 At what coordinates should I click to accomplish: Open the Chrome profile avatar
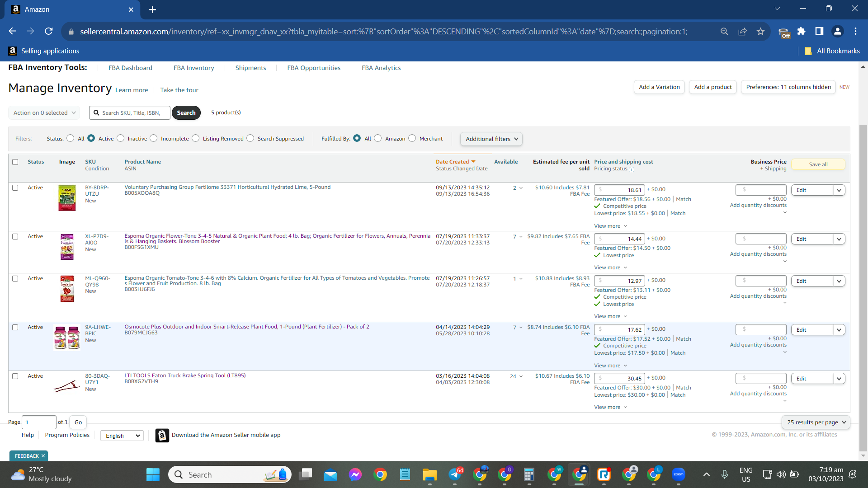[837, 31]
